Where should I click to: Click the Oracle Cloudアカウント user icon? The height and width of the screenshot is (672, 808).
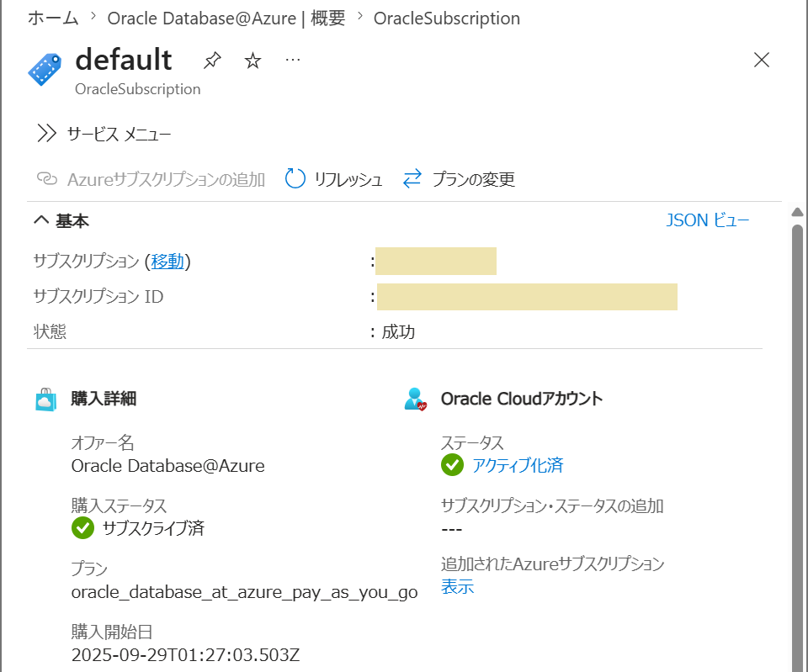[415, 399]
